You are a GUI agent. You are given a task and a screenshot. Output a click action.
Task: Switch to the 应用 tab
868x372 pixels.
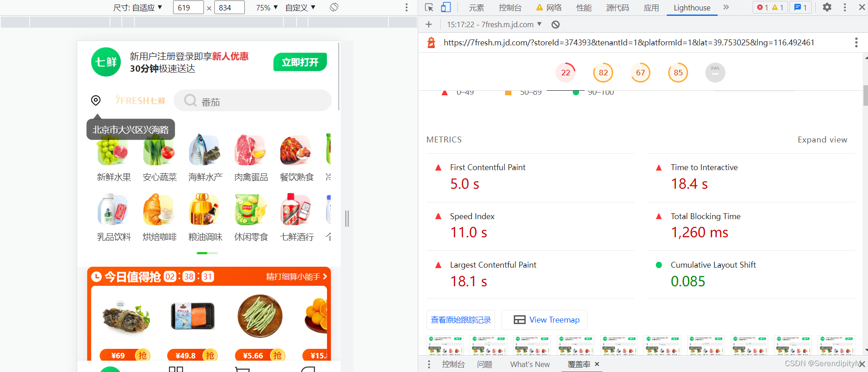pyautogui.click(x=651, y=8)
